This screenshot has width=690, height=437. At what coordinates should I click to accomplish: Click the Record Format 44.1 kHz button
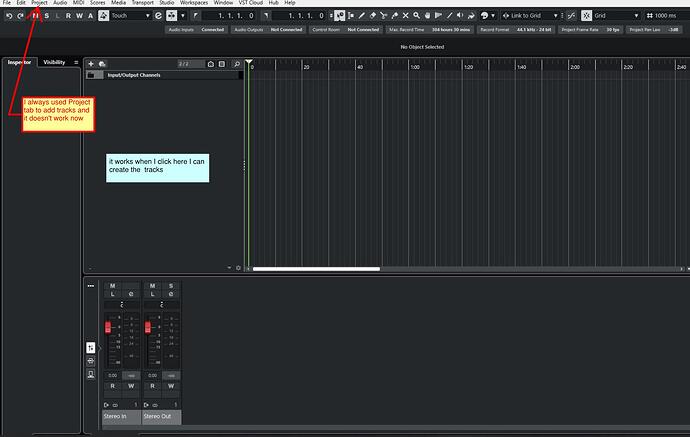(x=515, y=29)
